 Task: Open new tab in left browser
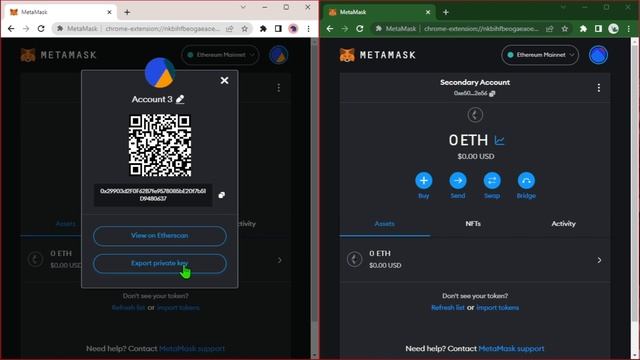[127, 12]
